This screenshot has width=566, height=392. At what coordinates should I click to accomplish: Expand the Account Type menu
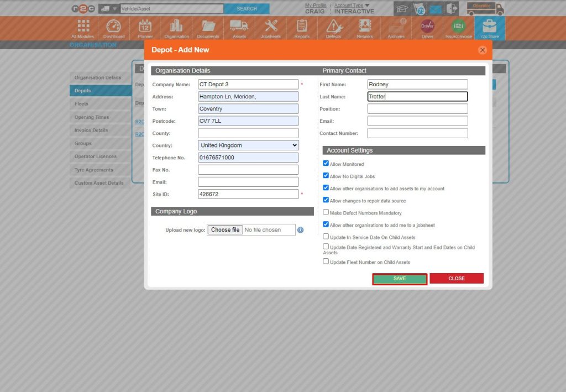click(349, 6)
